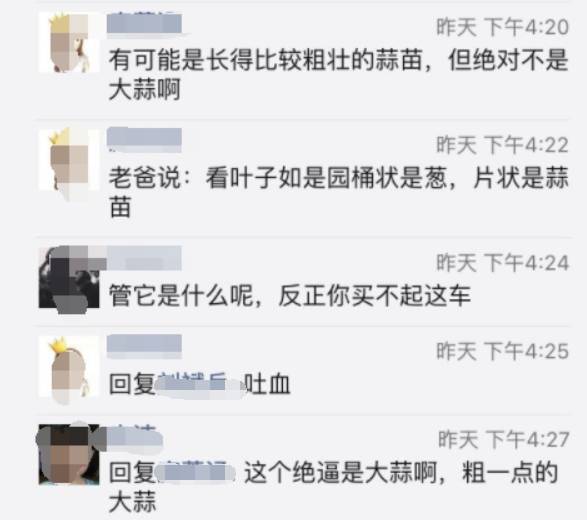Open mentioned user in the 吐血 reply
587x520 pixels.
[198, 385]
